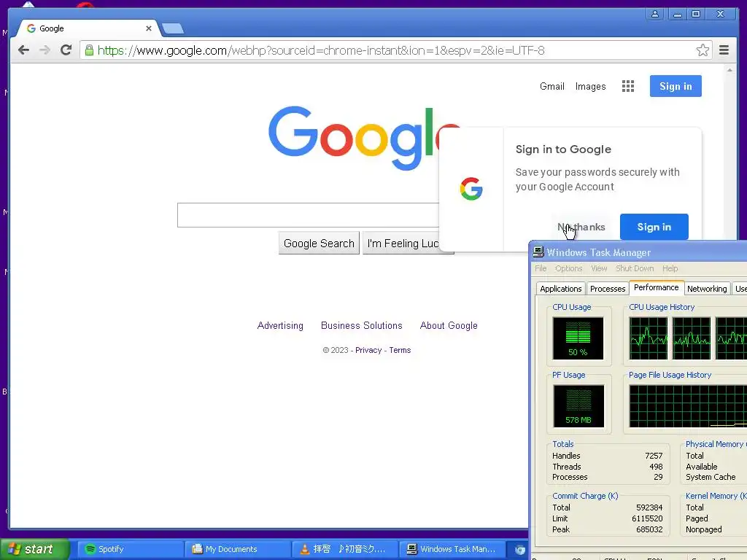Open the Images link
747x560 pixels.
point(590,86)
